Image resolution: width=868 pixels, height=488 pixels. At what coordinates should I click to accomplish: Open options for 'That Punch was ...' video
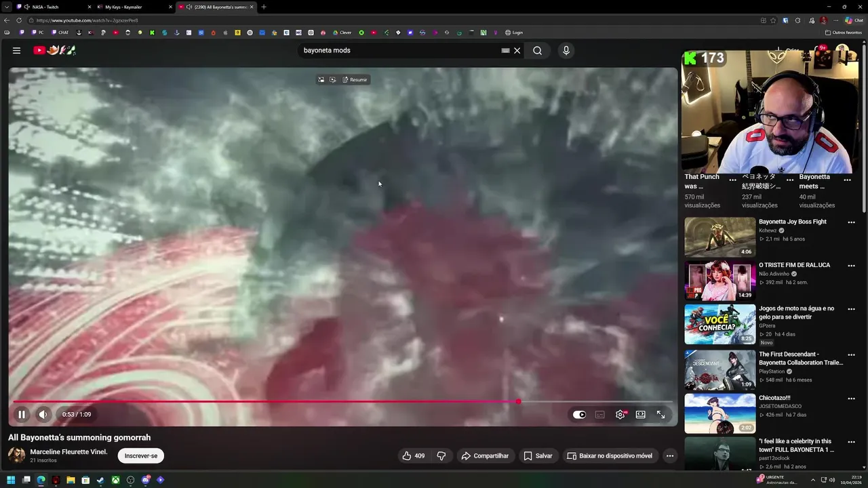pos(732,180)
